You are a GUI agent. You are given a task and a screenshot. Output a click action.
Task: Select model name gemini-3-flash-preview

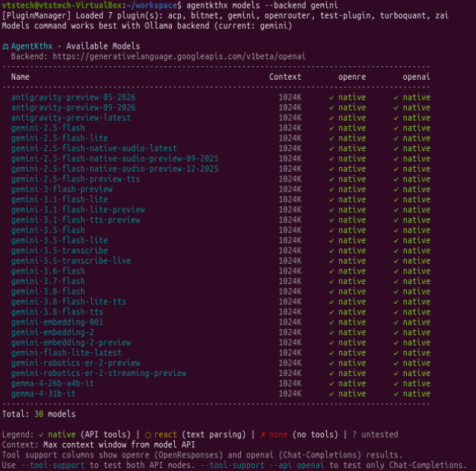(62, 189)
